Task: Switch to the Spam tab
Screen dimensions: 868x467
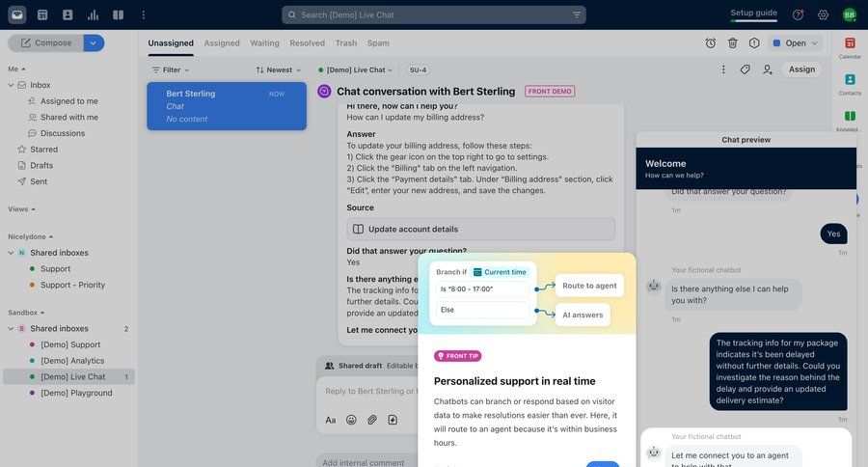Action: [x=378, y=42]
